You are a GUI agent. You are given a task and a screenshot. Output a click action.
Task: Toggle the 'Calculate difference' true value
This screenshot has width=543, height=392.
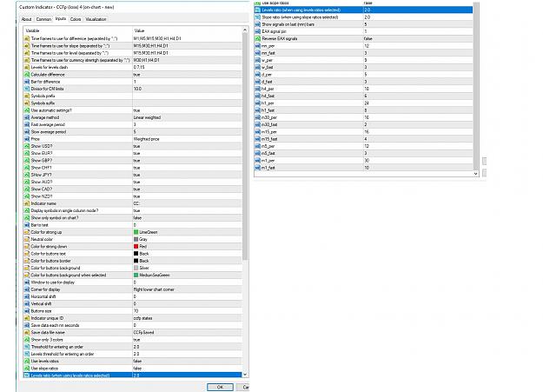click(187, 75)
